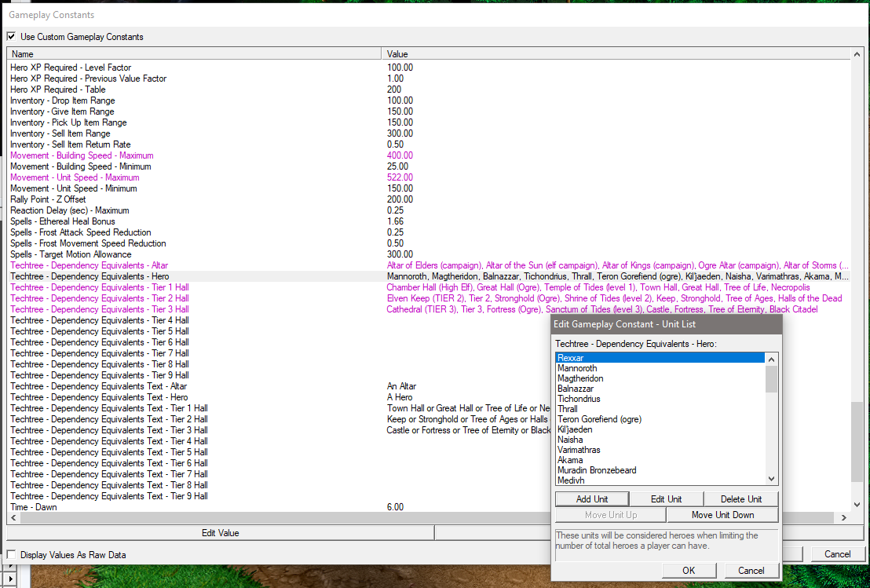Select Dependency Equivalents - Tier 9 Hall row

coord(279,375)
